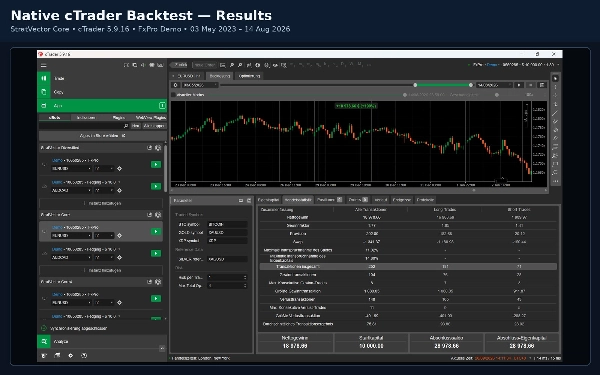Start the AUDUSD instance in StratVector Diversified
Viewport: 600px width, 375px height.
[x=156, y=186]
